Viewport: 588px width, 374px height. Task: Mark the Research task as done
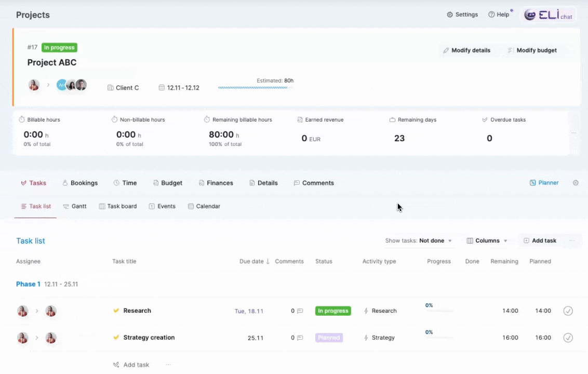point(568,311)
